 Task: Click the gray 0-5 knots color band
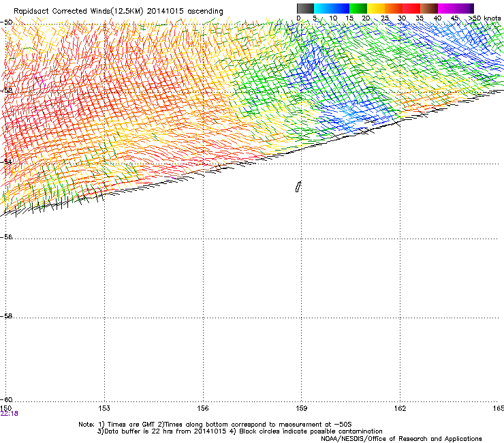pyautogui.click(x=305, y=8)
